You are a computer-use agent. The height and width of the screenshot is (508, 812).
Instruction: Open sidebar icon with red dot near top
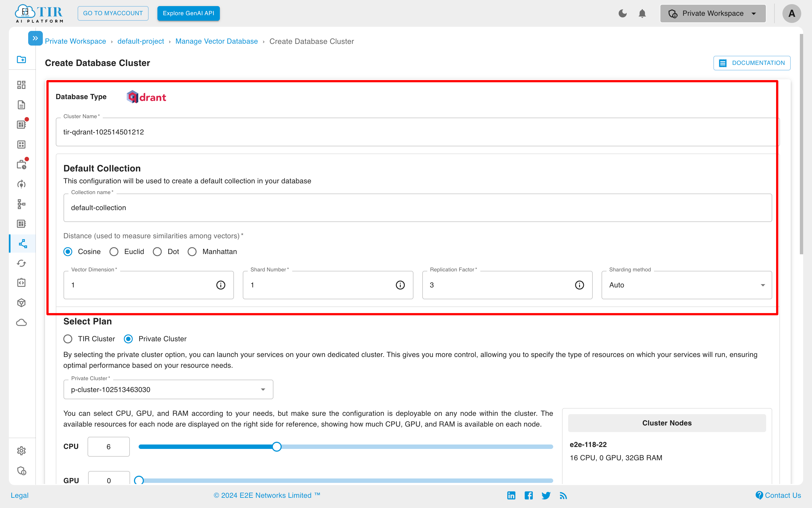(x=22, y=124)
